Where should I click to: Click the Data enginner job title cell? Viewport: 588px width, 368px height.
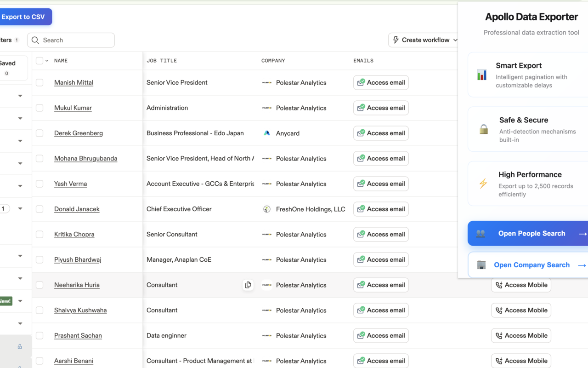[x=166, y=335]
